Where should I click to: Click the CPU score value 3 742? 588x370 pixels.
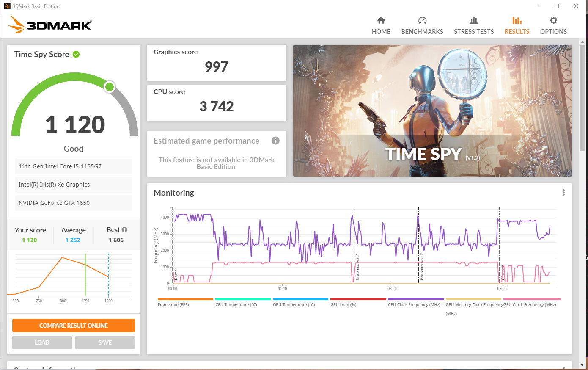click(x=217, y=106)
